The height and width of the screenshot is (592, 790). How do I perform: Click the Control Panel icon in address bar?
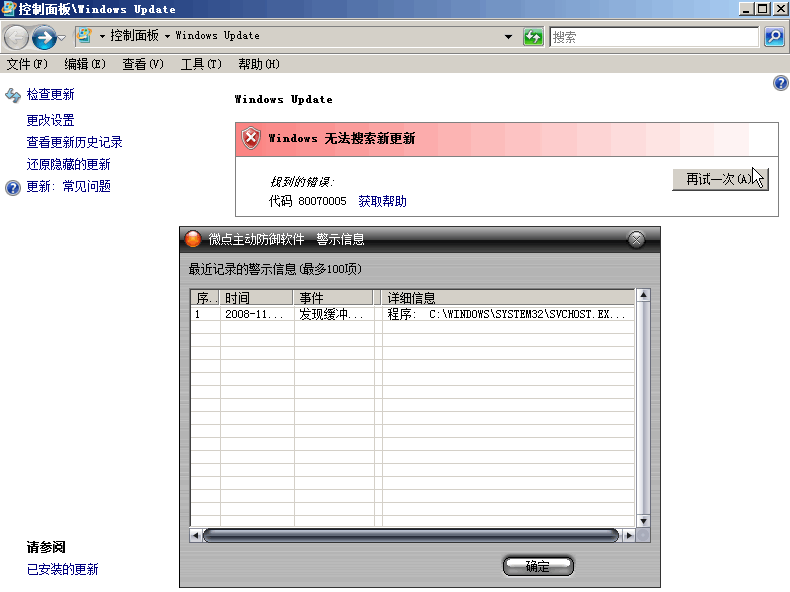pos(84,36)
